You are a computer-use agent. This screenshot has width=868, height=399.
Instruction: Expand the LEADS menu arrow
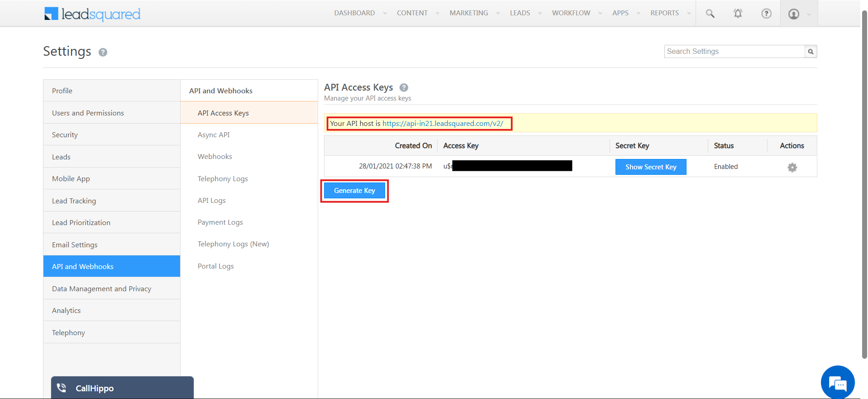tap(539, 13)
